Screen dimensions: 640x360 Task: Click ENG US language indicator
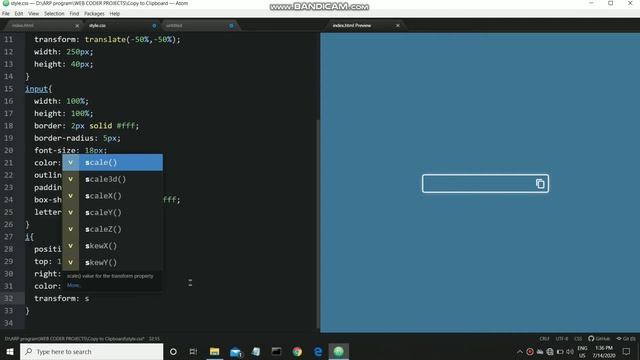582,351
